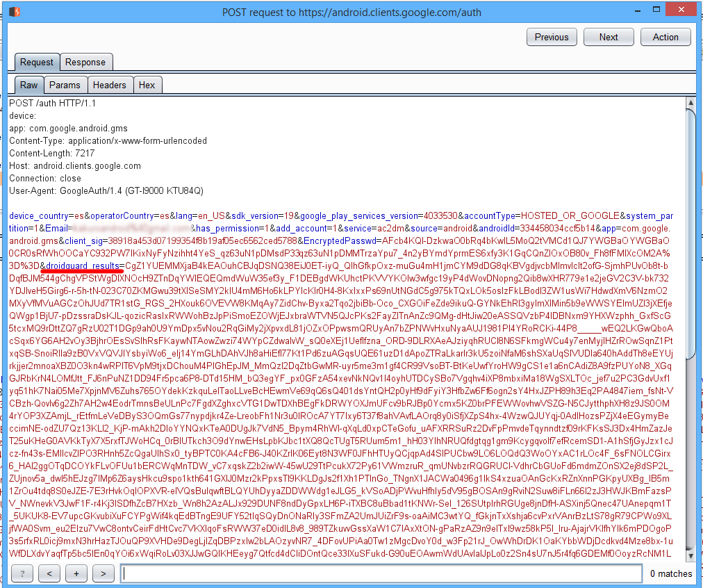Click the 'androidId' parameter name
This screenshot has width=703, height=588.
pyautogui.click(x=495, y=228)
